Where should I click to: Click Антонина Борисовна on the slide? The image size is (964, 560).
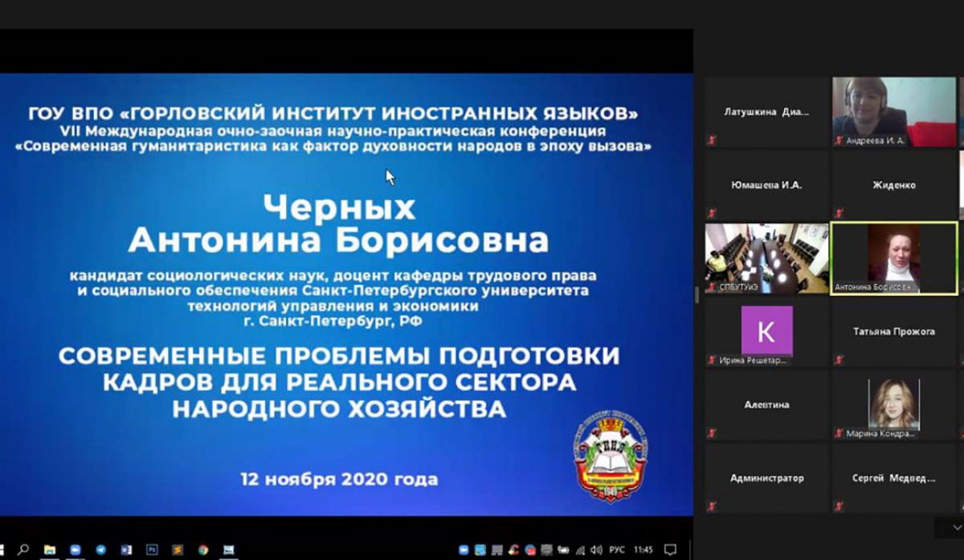point(338,239)
